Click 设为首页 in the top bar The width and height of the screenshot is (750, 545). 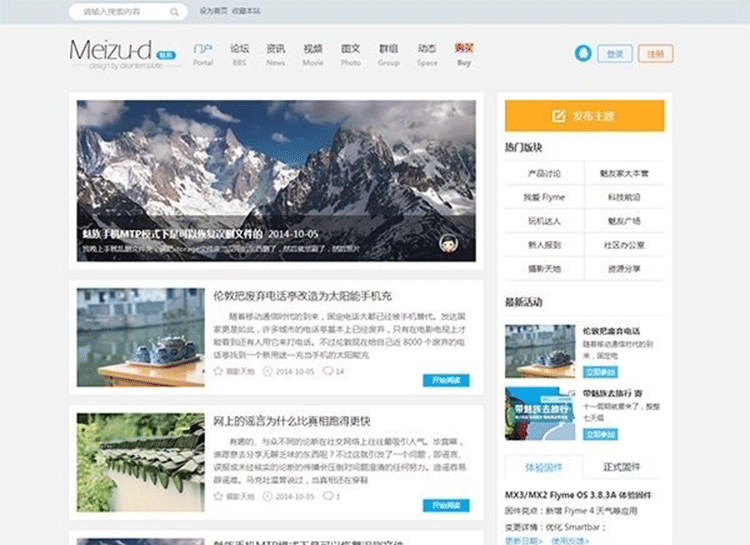point(213,11)
